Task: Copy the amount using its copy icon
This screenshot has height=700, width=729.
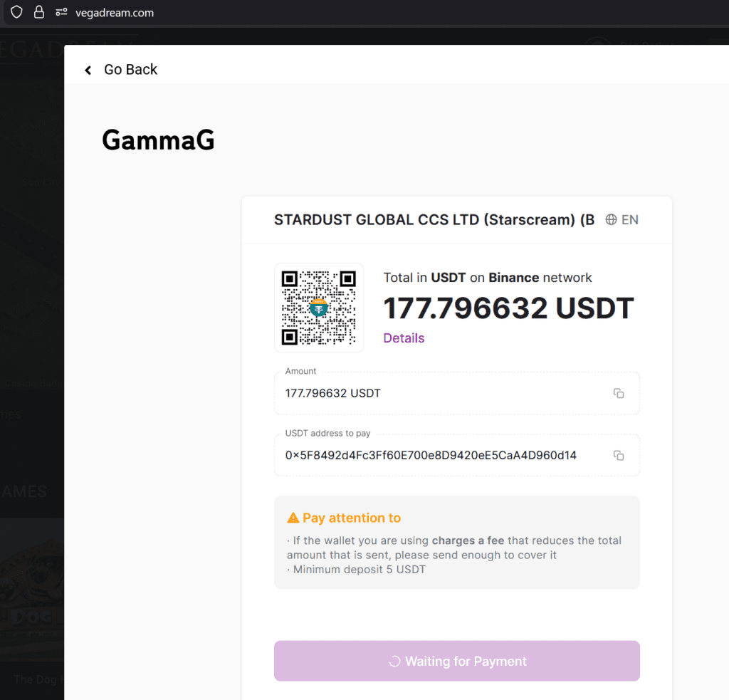Action: click(618, 393)
